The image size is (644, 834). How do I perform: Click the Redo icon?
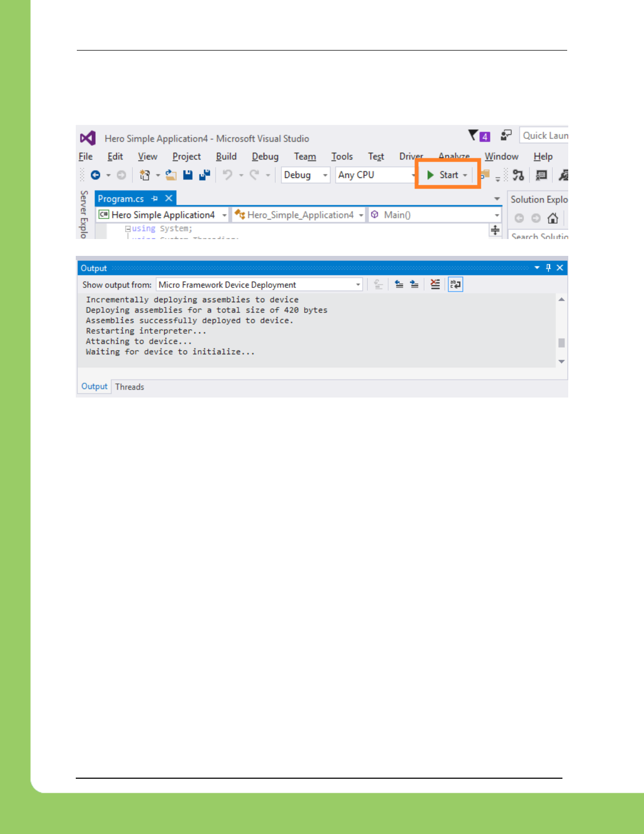click(x=255, y=174)
